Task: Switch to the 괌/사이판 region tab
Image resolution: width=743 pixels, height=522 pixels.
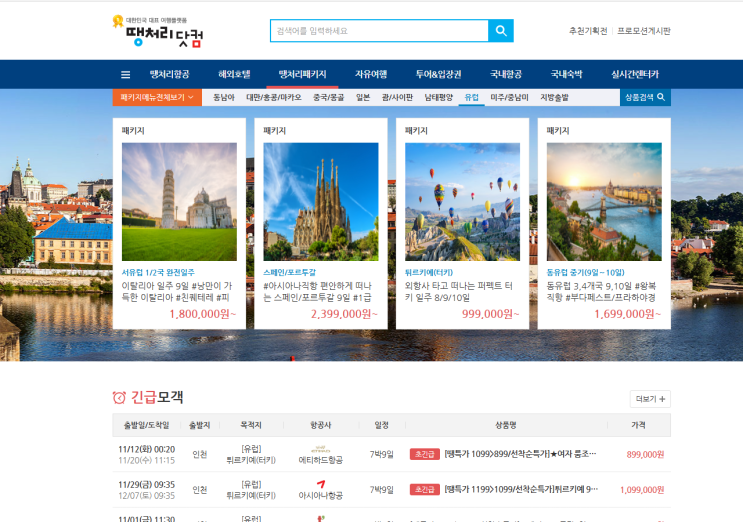Action: pos(397,97)
